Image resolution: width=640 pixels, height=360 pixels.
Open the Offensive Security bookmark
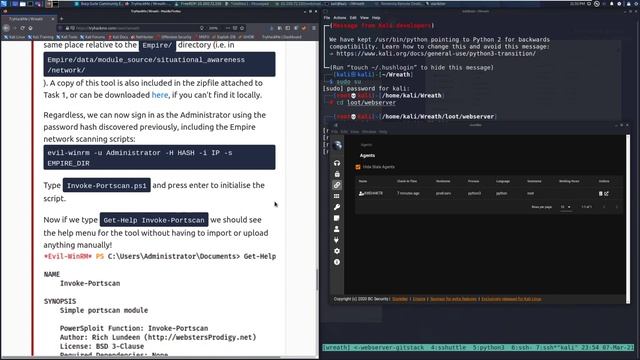[x=174, y=37]
